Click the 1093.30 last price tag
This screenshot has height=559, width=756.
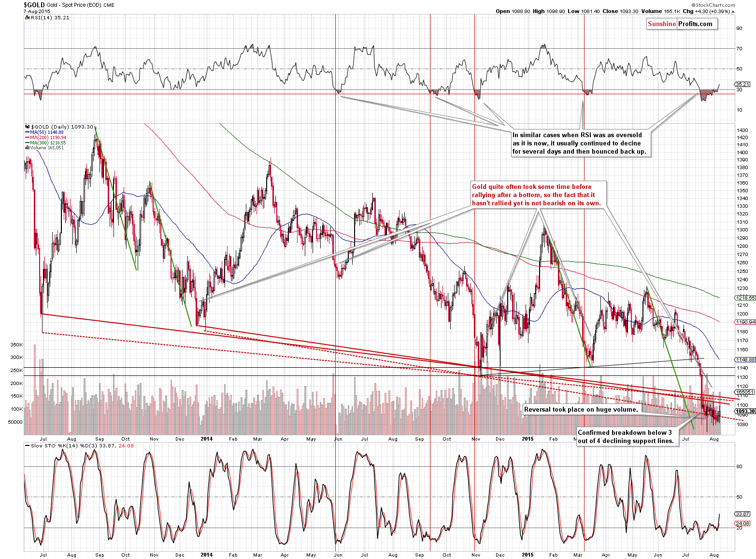coord(746,411)
